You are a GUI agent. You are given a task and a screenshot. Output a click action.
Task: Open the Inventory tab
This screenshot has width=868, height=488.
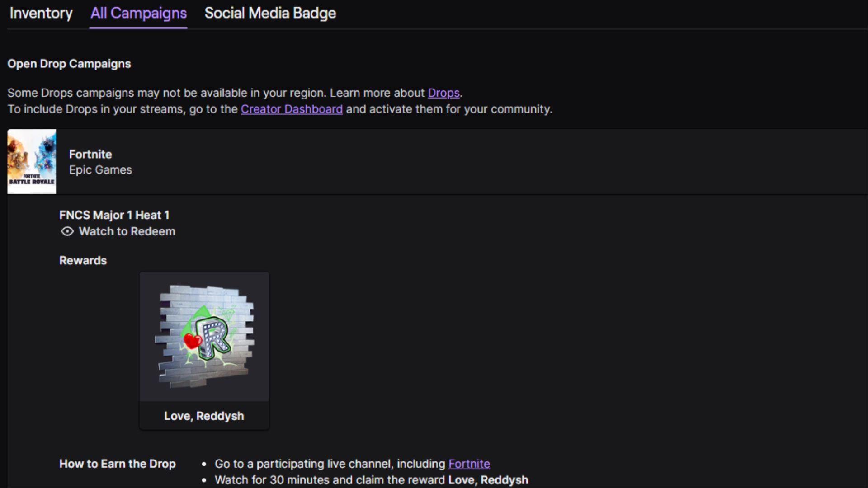pos(41,13)
